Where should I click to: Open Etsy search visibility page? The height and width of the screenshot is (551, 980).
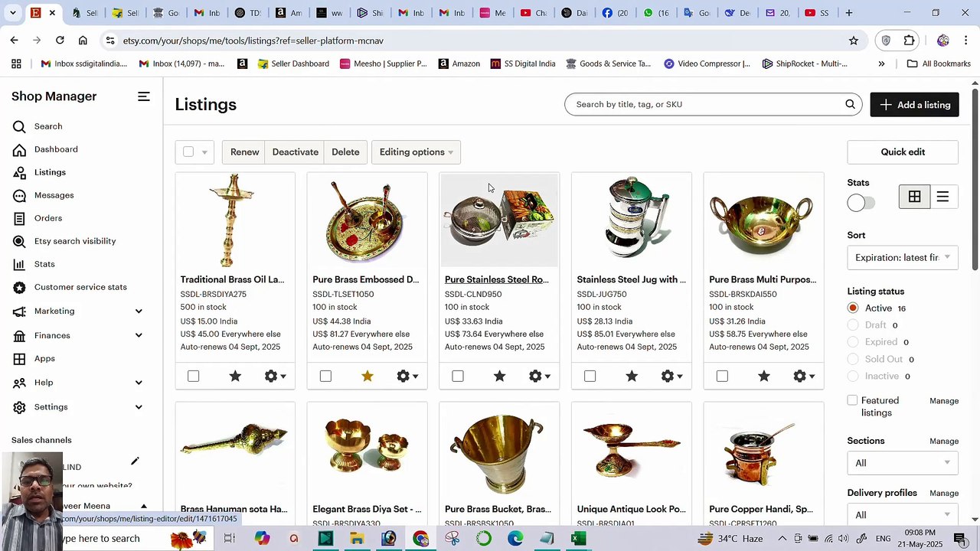[75, 241]
